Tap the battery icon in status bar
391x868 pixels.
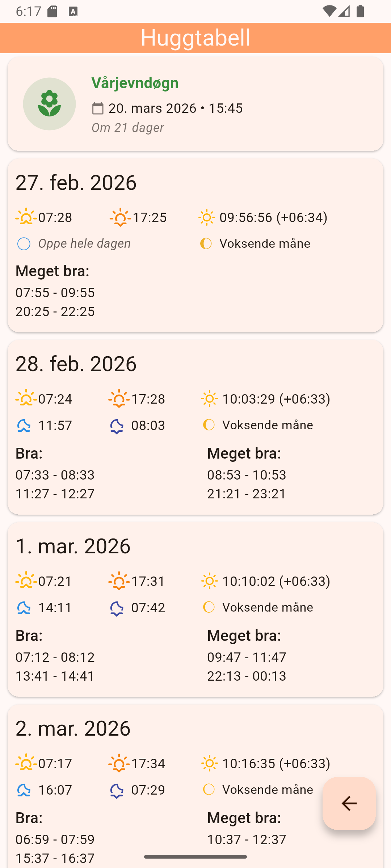point(360,11)
